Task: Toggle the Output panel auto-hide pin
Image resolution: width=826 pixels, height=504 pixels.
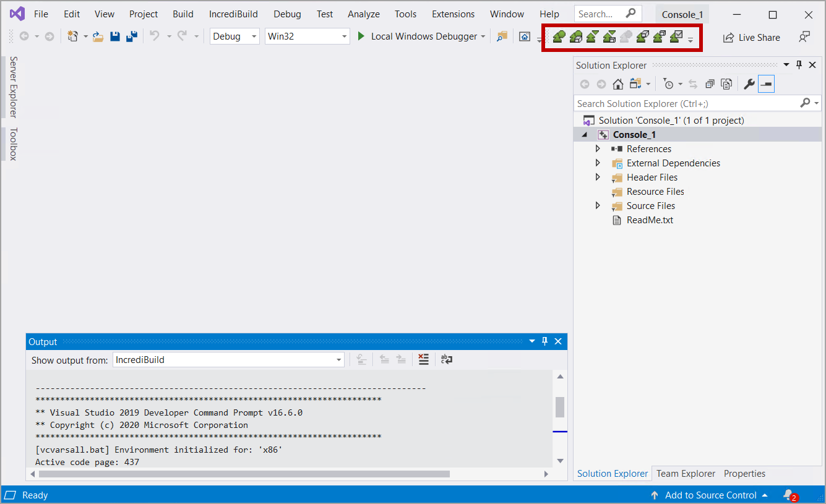Action: [545, 341]
